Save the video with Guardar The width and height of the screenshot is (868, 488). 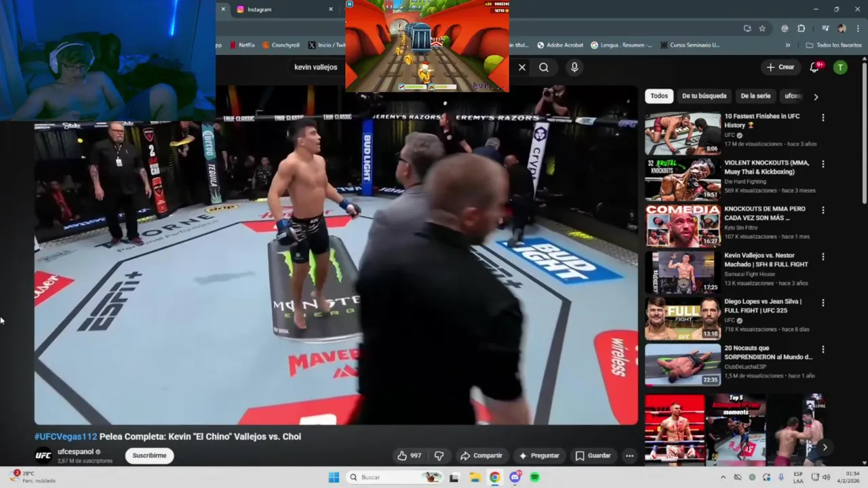pyautogui.click(x=593, y=455)
